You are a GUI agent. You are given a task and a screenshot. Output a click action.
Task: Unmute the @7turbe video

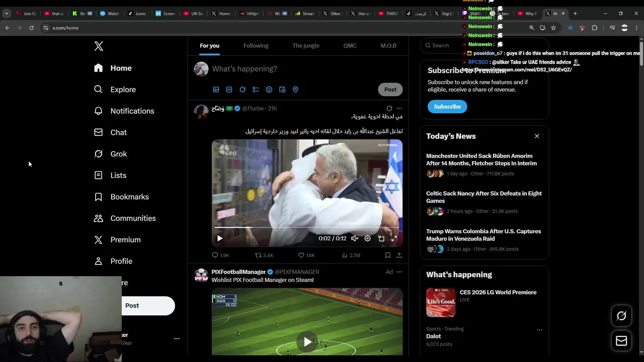coord(355,238)
